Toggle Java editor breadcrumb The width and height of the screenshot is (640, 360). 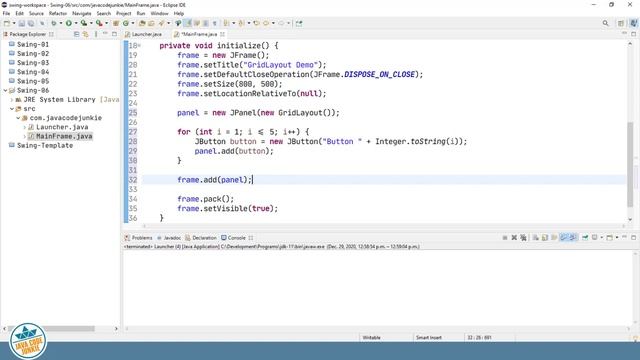click(x=178, y=23)
